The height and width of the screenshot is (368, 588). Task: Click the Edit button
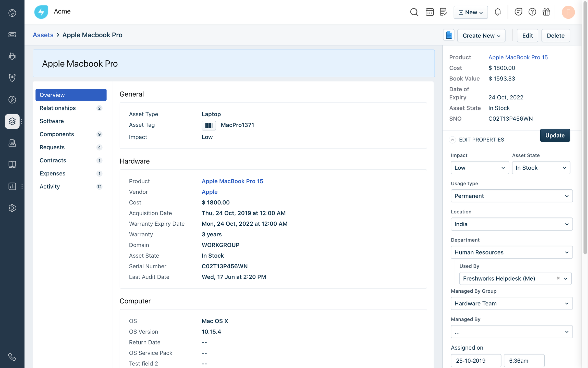(527, 36)
